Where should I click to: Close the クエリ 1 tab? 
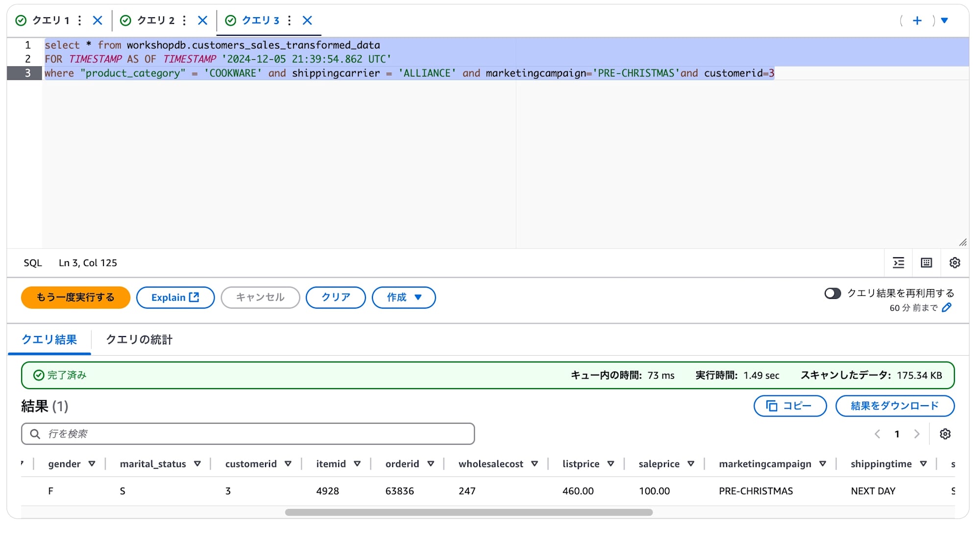tap(98, 20)
